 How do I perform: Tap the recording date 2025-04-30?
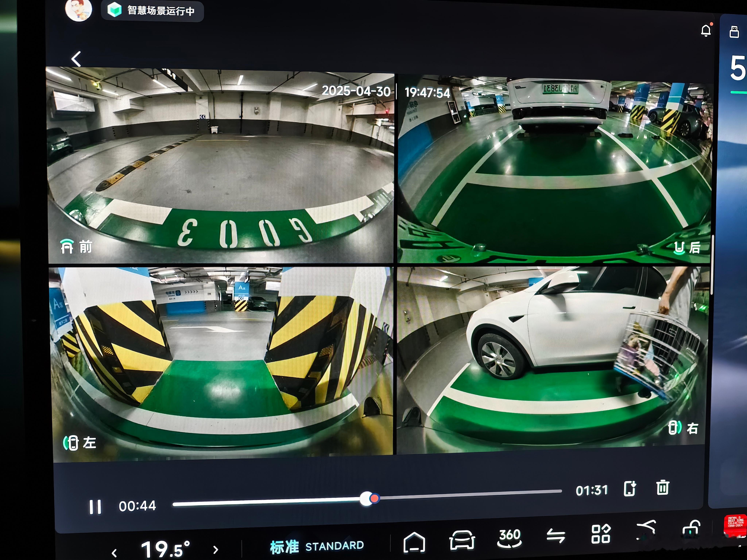[356, 91]
